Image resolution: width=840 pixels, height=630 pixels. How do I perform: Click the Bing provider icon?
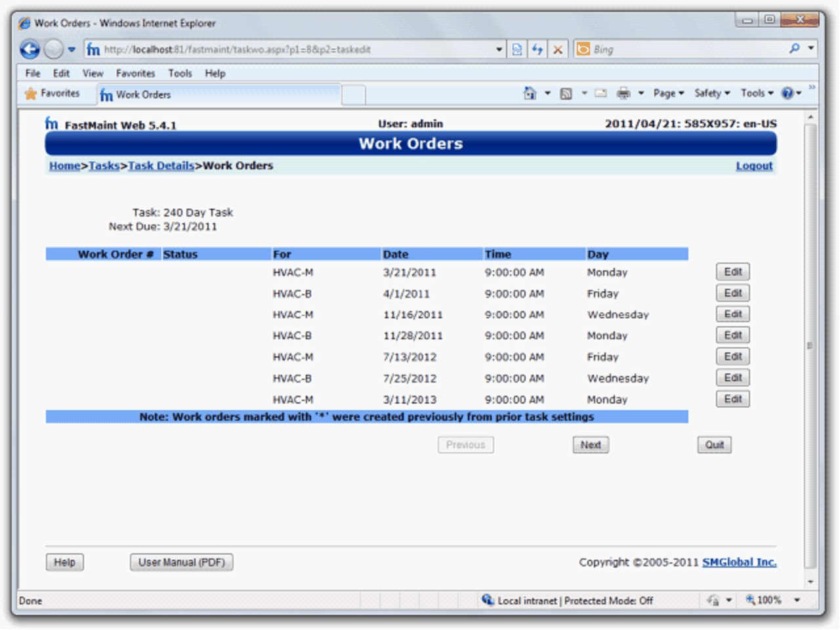tap(583, 49)
